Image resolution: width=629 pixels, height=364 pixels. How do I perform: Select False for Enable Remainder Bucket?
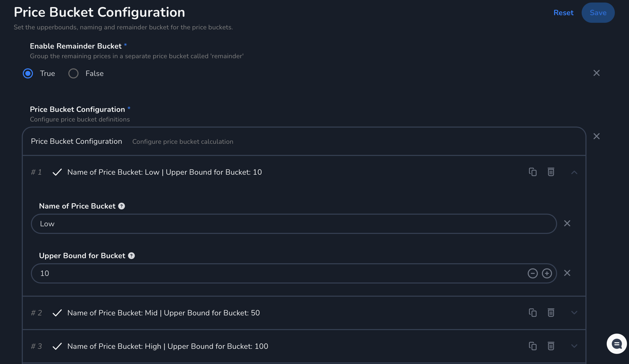click(73, 73)
